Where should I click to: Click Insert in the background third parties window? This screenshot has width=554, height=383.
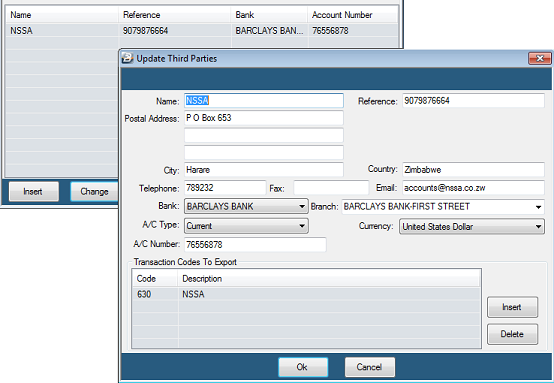pos(34,192)
